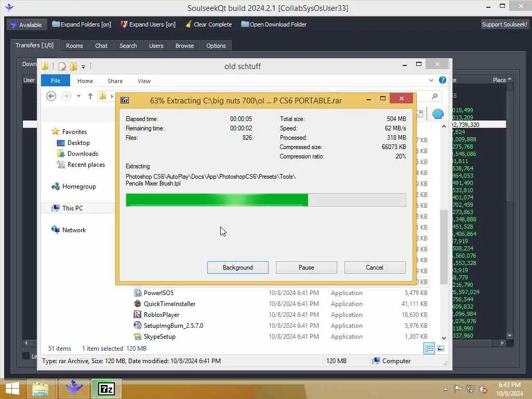Click Explorer Back navigation arrow
The height and width of the screenshot is (399, 532).
(x=51, y=96)
